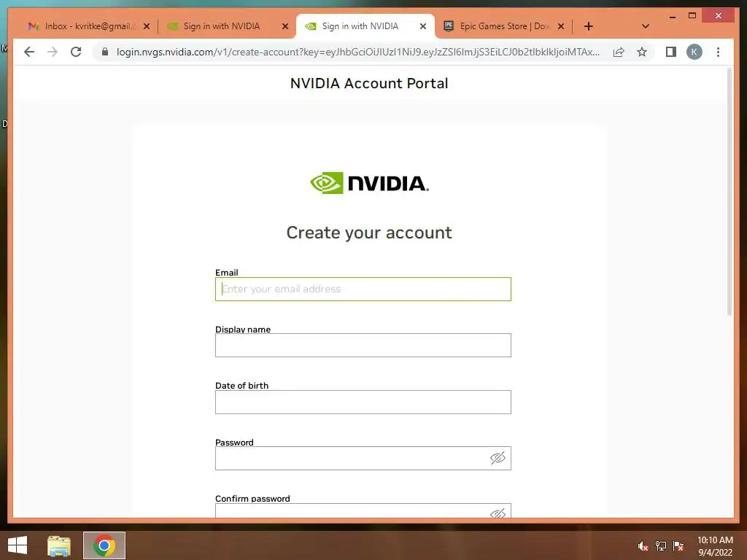Expand the tab search chevron

tap(646, 26)
